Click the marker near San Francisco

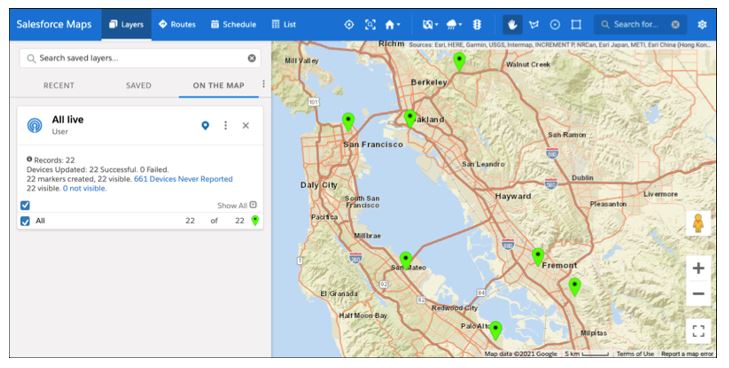[x=348, y=122]
